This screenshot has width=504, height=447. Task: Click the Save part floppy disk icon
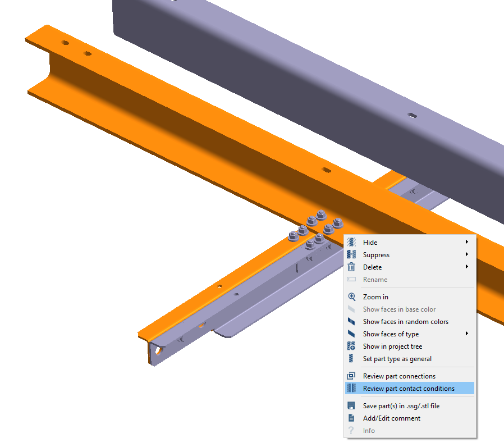click(351, 405)
